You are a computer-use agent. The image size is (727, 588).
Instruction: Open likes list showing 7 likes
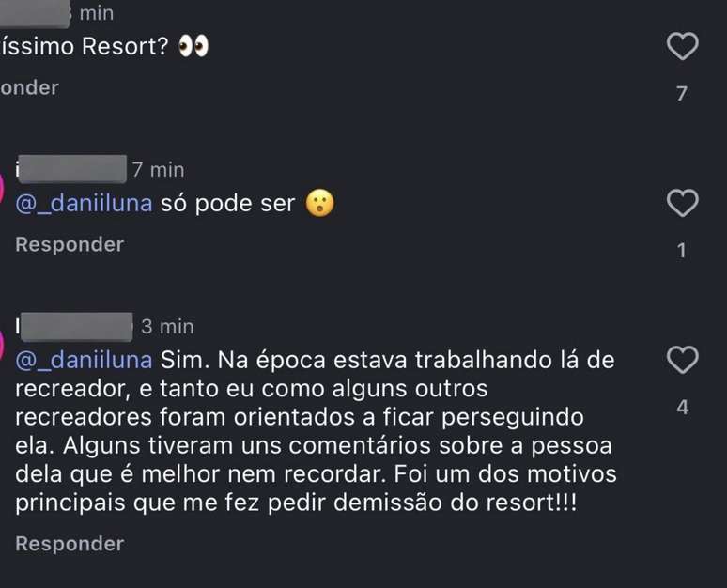(682, 94)
